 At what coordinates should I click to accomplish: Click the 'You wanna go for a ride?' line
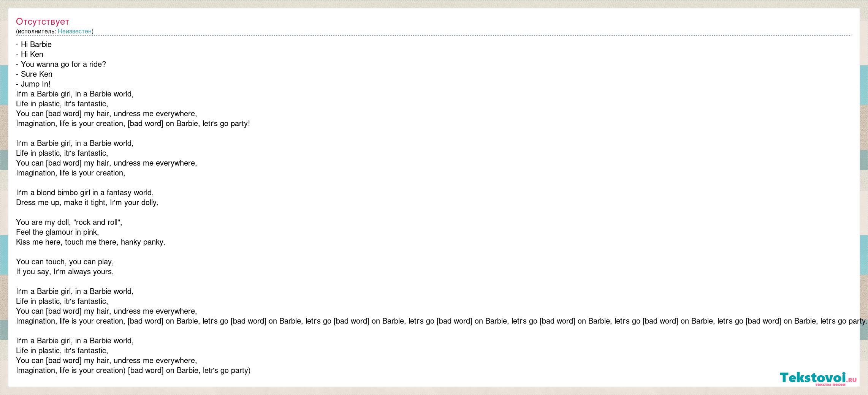[61, 64]
